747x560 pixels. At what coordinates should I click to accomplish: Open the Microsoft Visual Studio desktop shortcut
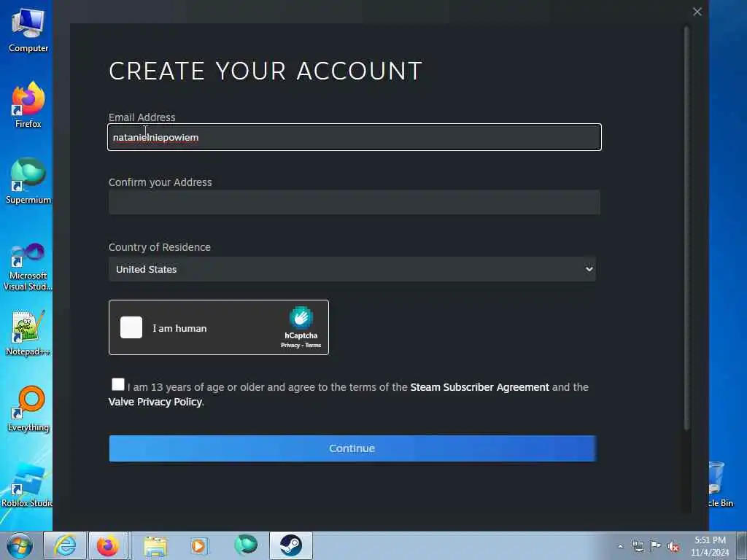coord(28,267)
